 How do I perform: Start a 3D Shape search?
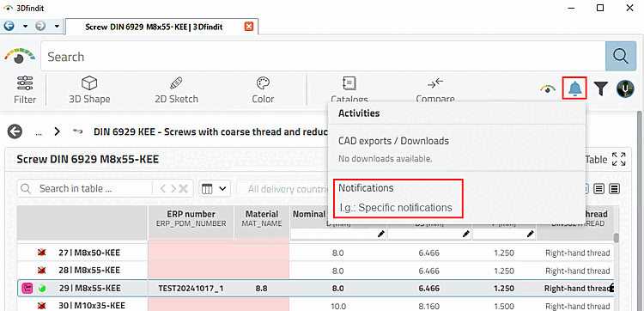(89, 90)
